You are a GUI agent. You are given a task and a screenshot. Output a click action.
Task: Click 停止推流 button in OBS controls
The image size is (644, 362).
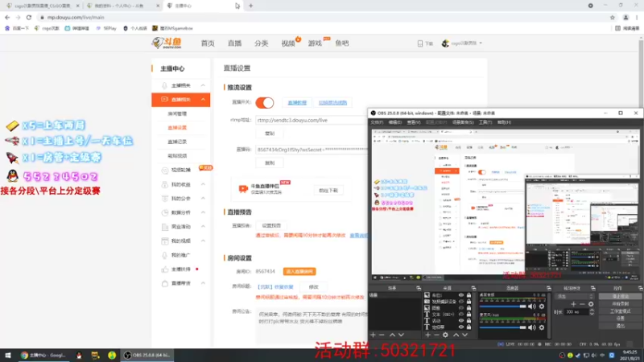coord(620,296)
